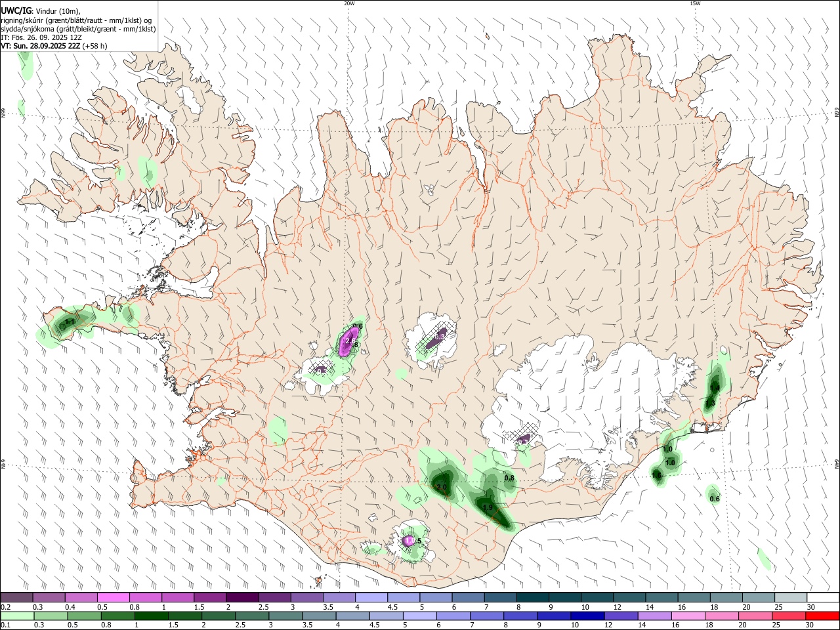This screenshot has height=630, width=840.
Task: Select the lavender swatch labeled 14 in bottom row
Action: (654, 616)
